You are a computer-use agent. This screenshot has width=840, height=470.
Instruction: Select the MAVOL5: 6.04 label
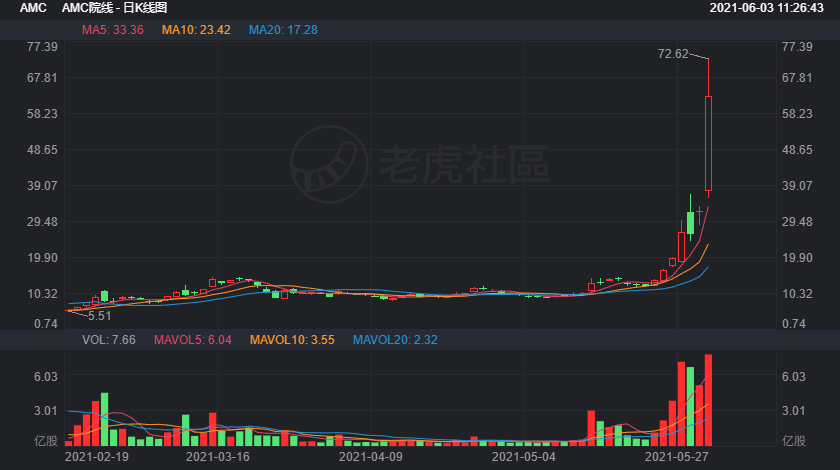[x=192, y=340]
